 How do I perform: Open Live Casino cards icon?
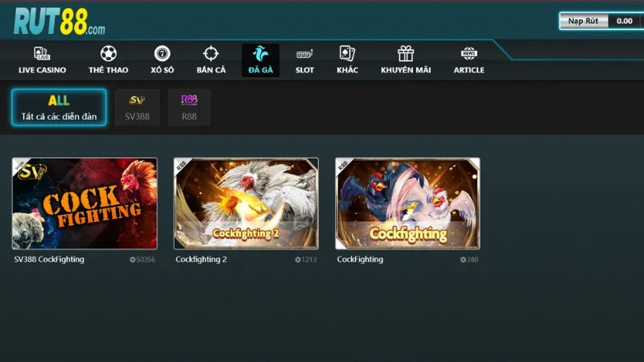(x=42, y=53)
